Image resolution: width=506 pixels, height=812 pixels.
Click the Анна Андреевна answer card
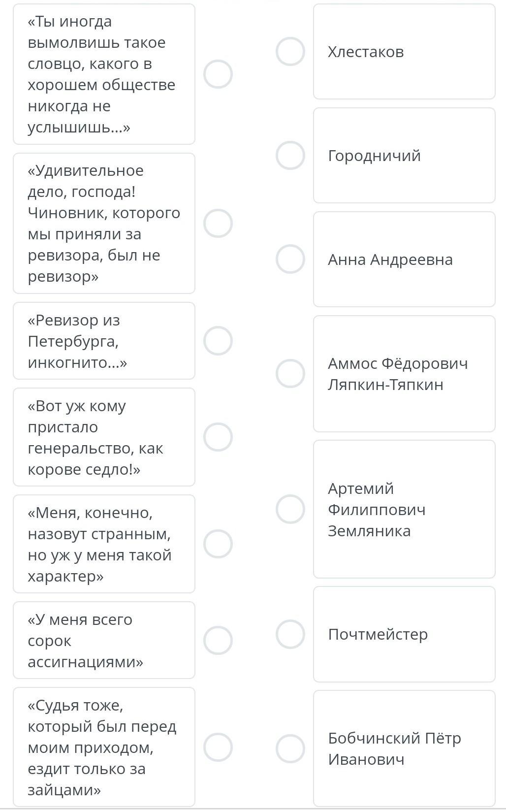tap(404, 260)
